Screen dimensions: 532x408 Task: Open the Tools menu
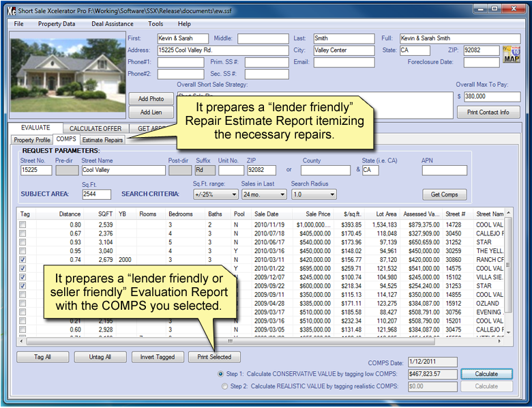[156, 24]
